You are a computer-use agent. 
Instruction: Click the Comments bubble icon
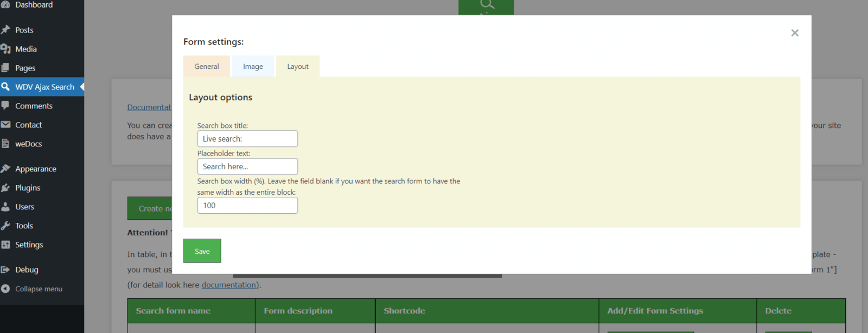click(6, 106)
